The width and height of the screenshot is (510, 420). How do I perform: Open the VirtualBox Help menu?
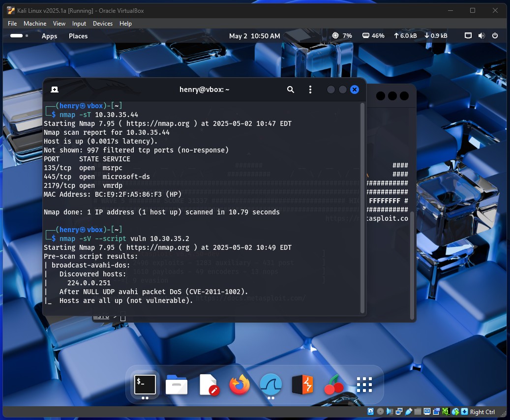pos(125,24)
